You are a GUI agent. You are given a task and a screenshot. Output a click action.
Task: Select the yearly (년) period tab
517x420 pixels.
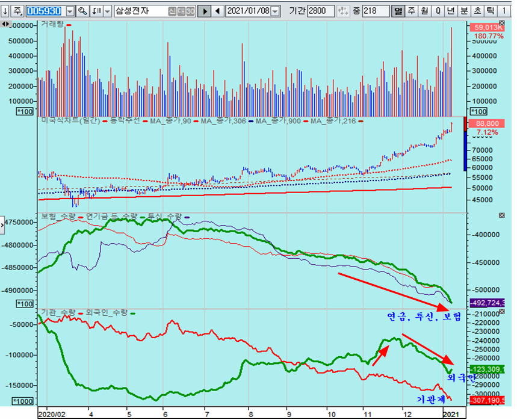[451, 11]
